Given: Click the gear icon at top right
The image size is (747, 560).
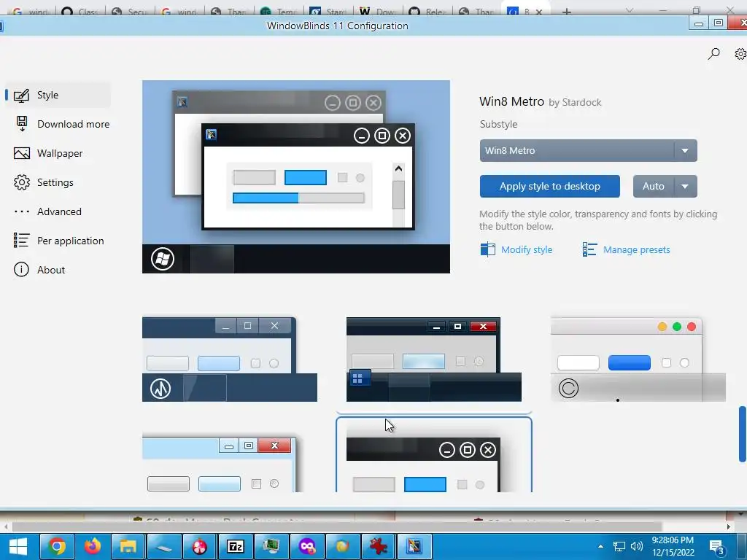Looking at the screenshot, I should 740,54.
